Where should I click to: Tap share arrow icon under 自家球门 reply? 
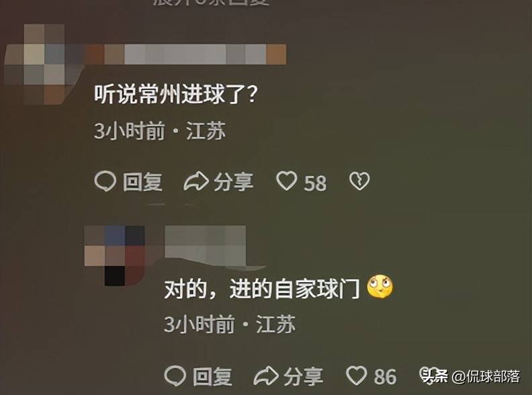266,376
